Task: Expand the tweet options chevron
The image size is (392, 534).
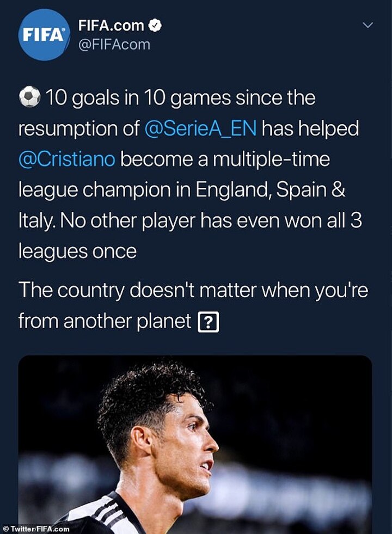Action: click(x=368, y=25)
